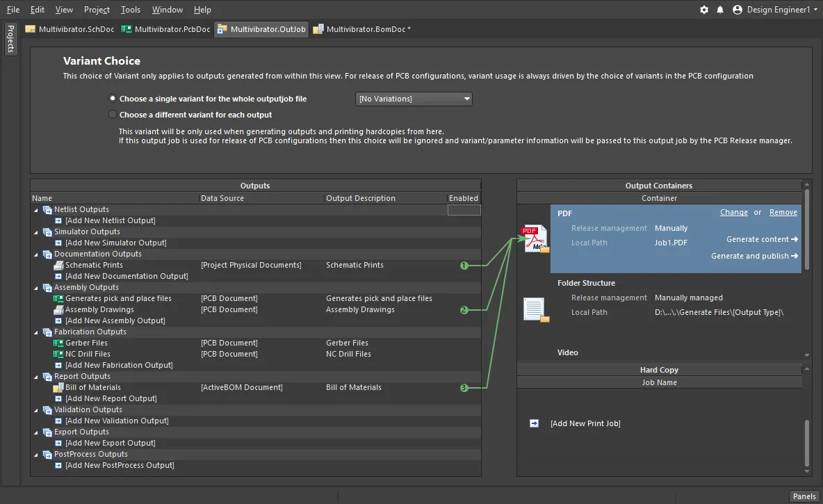Collapse the Validation Outputs tree node
823x504 pixels.
coord(35,411)
